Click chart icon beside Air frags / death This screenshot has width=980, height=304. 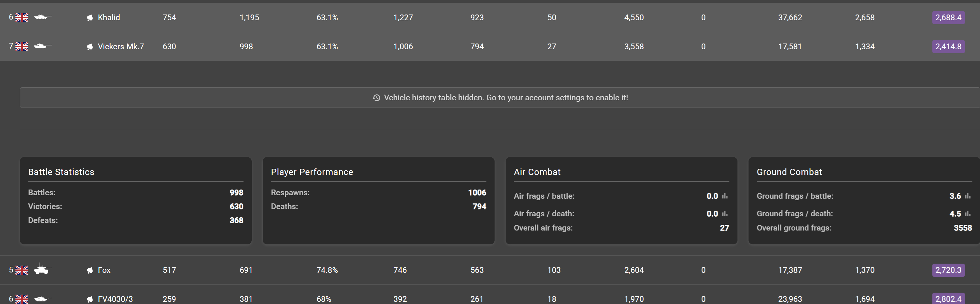tap(725, 214)
